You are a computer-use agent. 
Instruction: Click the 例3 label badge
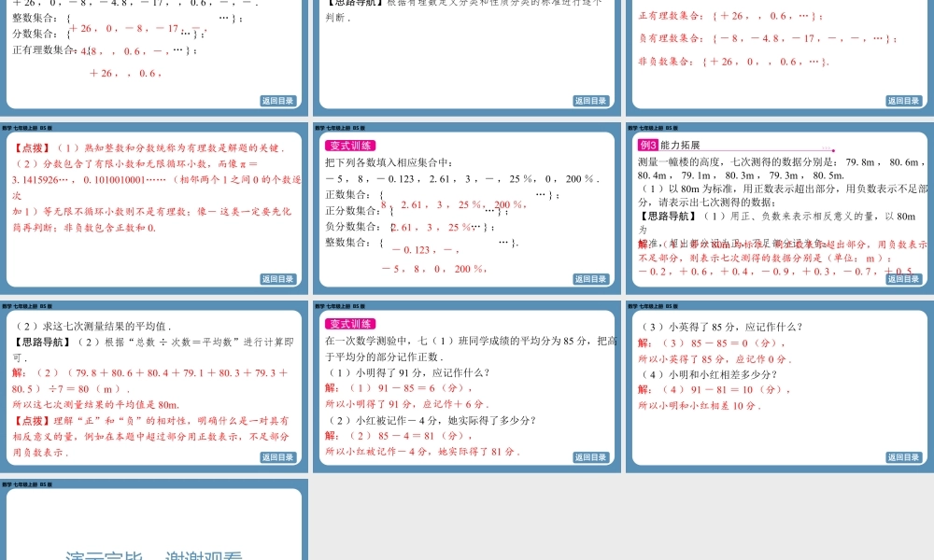tap(648, 146)
